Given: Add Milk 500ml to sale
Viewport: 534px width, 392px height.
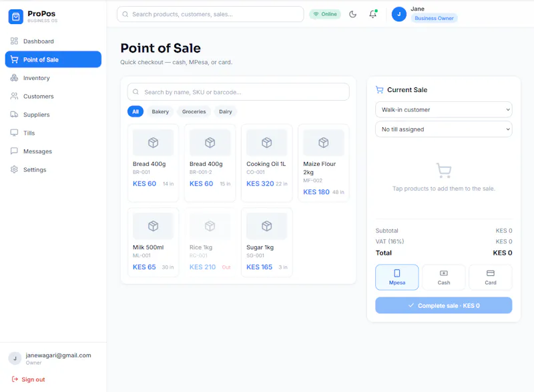Looking at the screenshot, I should tap(154, 242).
